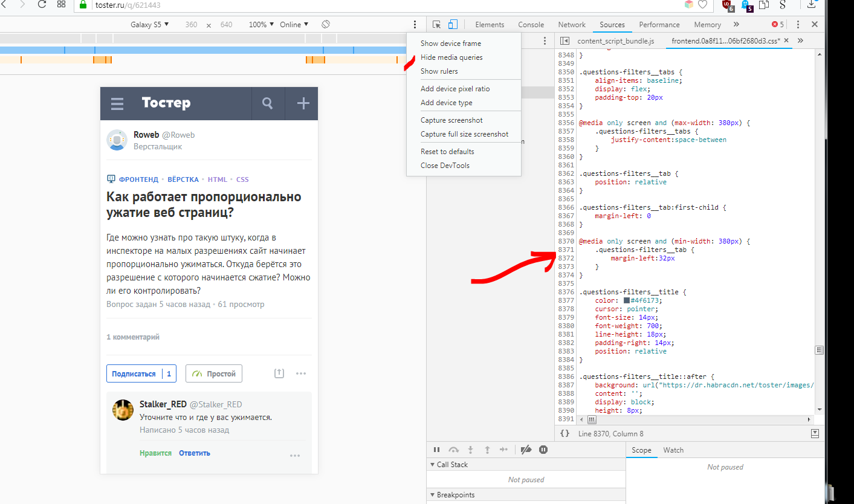The width and height of the screenshot is (854, 504).
Task: Switch to the Network panel tab
Action: 572,25
